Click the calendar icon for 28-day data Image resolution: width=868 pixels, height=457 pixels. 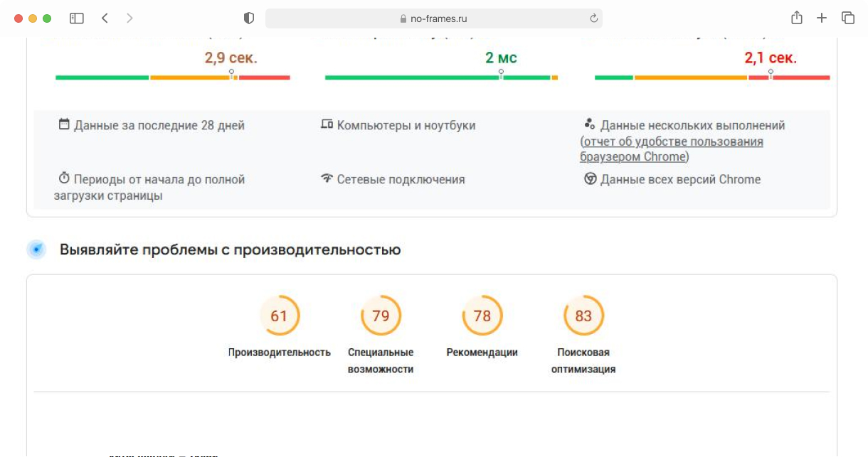point(64,125)
